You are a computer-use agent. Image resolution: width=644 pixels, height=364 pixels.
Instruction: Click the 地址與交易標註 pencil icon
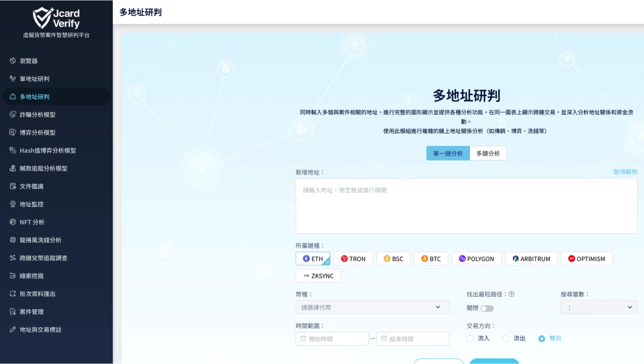coord(13,330)
